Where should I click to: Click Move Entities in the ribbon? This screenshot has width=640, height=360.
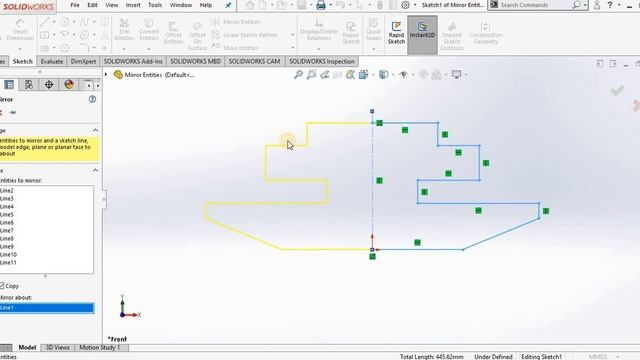[x=235, y=48]
